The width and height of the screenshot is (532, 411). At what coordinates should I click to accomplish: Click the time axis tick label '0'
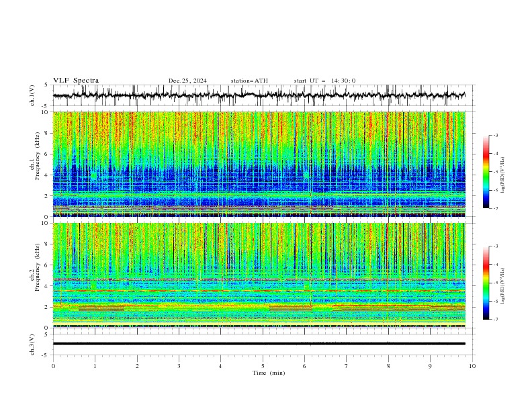(53, 366)
